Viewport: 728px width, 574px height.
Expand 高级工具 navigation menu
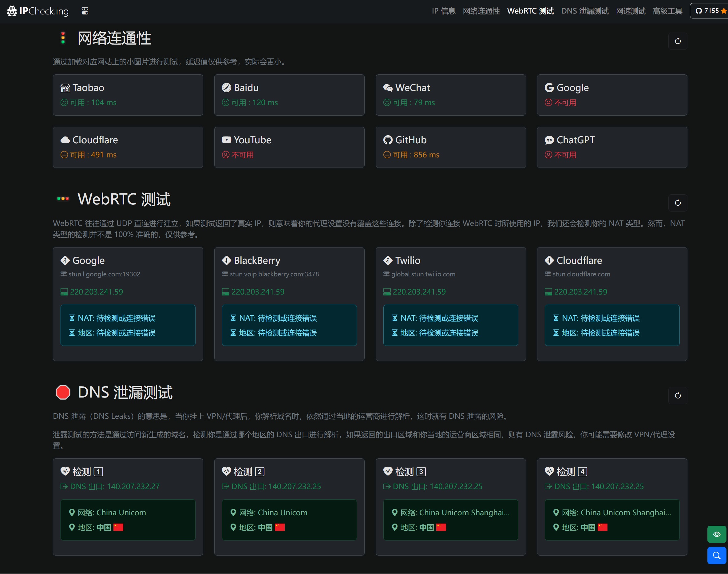pyautogui.click(x=667, y=11)
